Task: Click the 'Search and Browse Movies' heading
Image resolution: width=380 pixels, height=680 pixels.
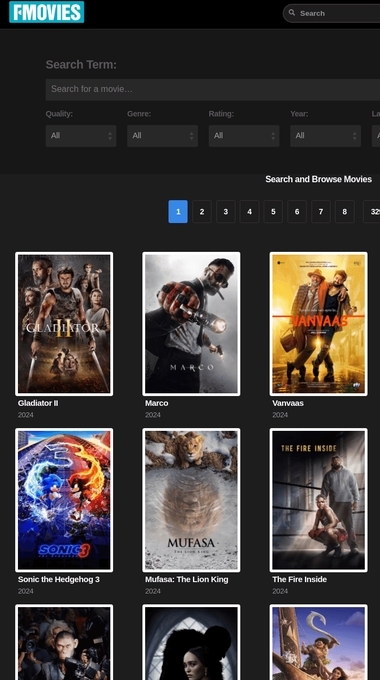Action: [x=318, y=179]
